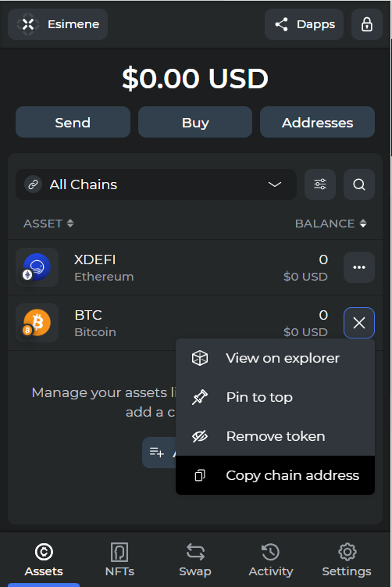
Task: Open Dapps connection menu
Action: coord(304,24)
